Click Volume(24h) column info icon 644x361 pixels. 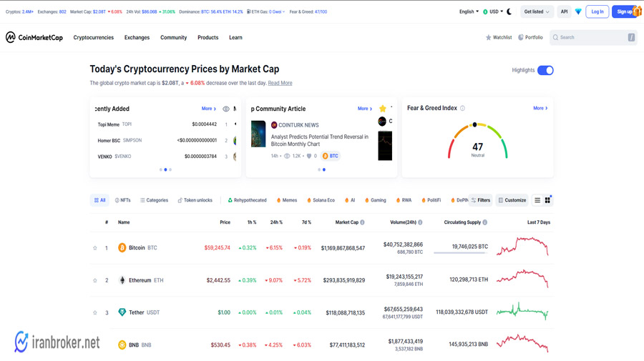(420, 222)
